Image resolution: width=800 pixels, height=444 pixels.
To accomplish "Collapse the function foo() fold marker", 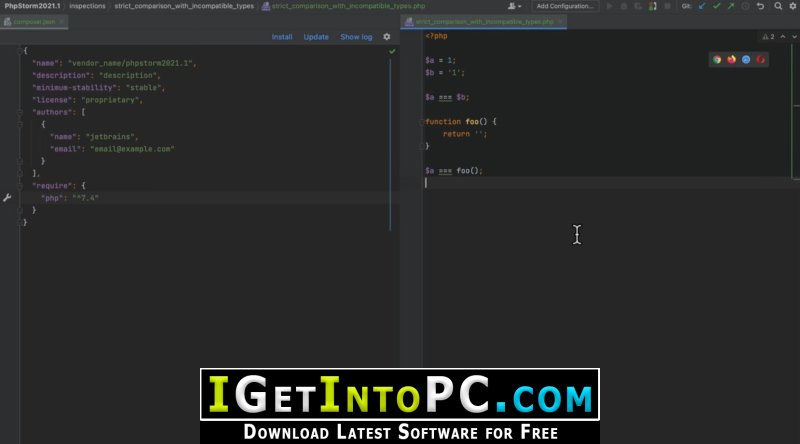I will 423,122.
